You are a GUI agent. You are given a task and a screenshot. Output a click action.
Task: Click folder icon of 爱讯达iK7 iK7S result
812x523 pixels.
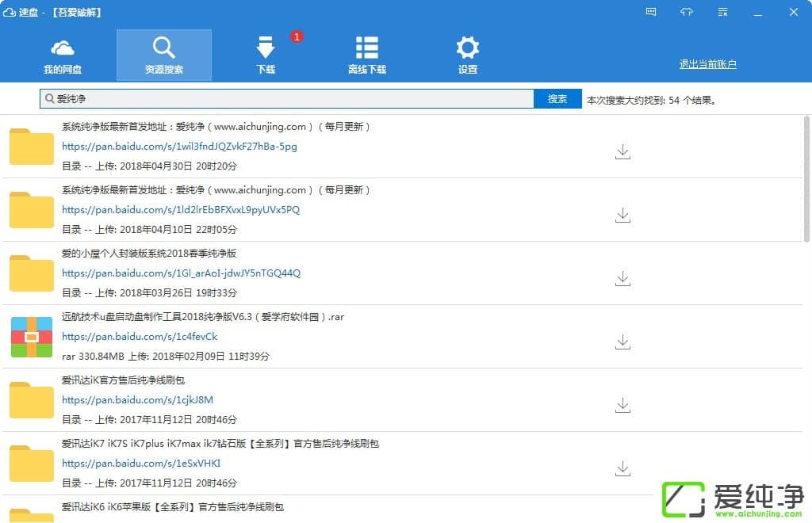[31, 463]
